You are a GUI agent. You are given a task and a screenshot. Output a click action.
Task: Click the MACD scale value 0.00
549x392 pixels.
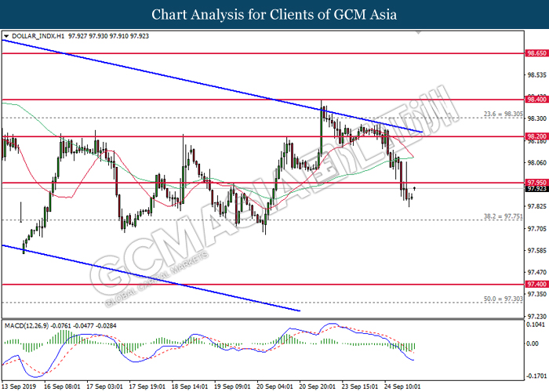[x=533, y=343]
